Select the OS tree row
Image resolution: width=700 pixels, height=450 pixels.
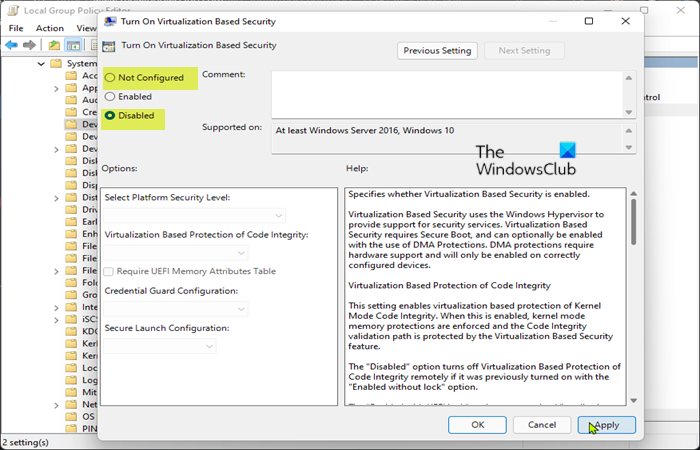(x=80, y=417)
